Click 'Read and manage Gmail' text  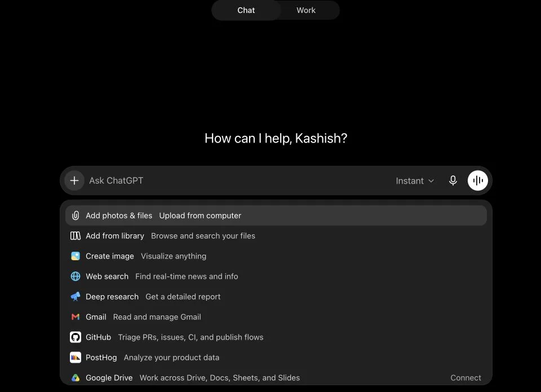[x=157, y=317]
